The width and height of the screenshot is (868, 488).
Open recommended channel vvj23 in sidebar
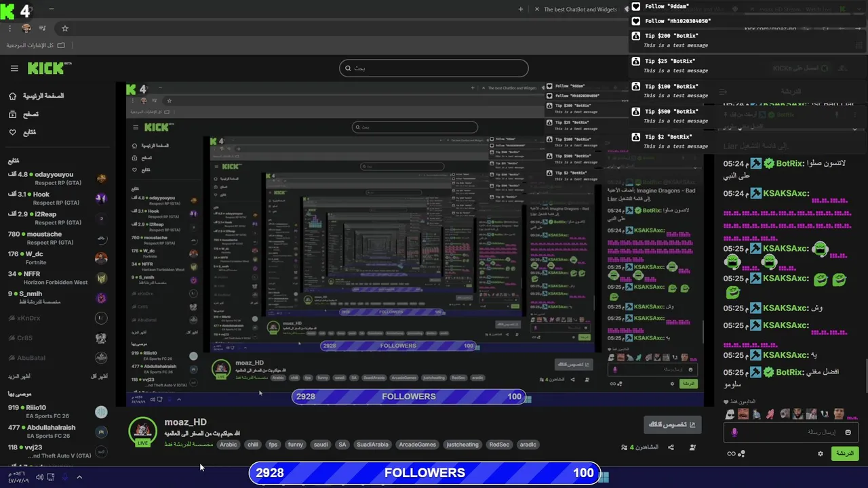[57, 451]
